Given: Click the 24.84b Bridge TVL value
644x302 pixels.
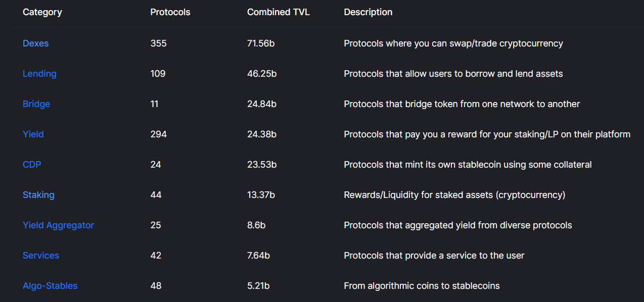Looking at the screenshot, I should pos(262,104).
